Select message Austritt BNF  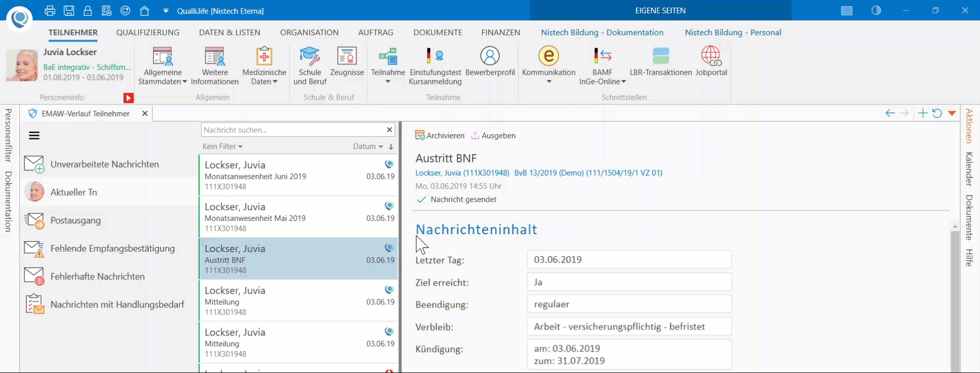(x=299, y=258)
